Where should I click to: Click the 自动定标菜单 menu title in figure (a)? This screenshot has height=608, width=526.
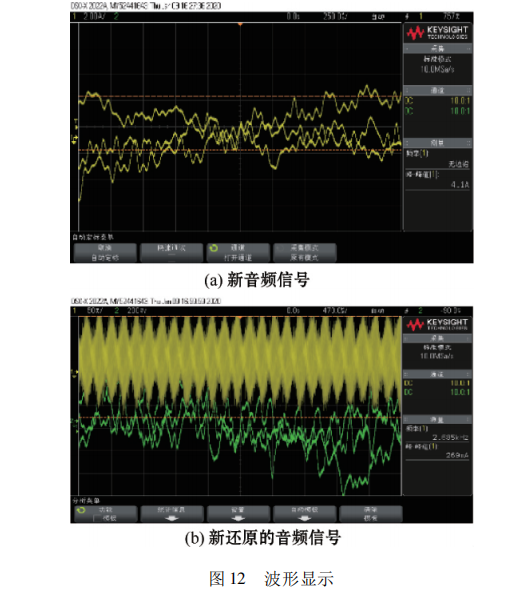pos(93,237)
